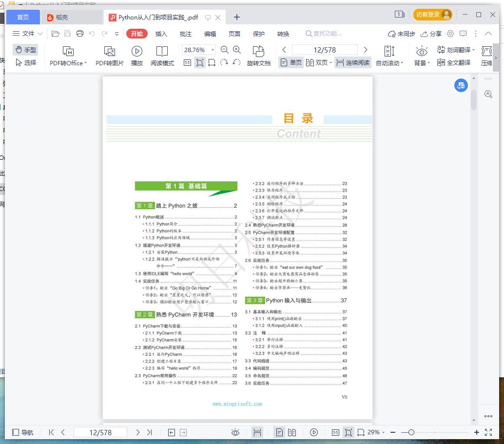Click the open file folder icon
Image resolution: width=504 pixels, height=444 pixels.
coord(55,34)
